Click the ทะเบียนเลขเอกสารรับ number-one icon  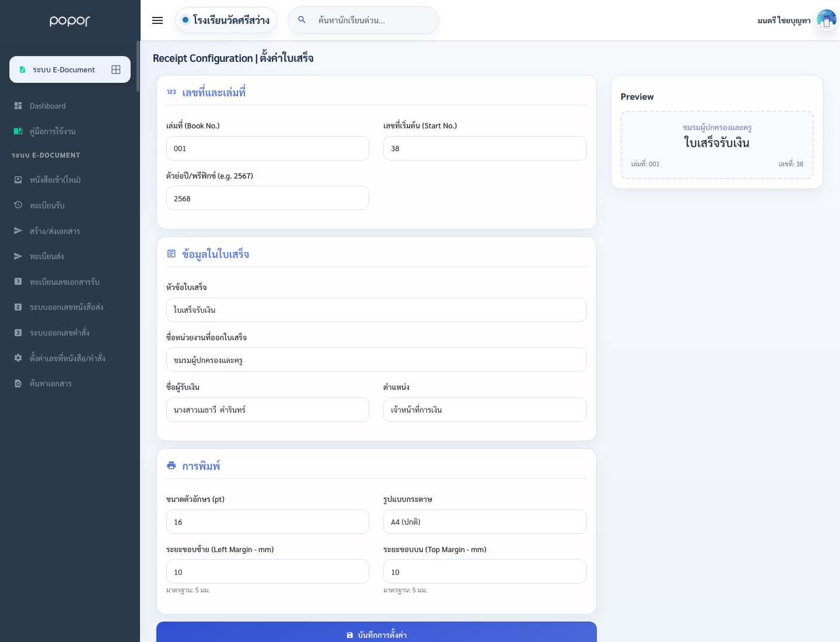18,281
